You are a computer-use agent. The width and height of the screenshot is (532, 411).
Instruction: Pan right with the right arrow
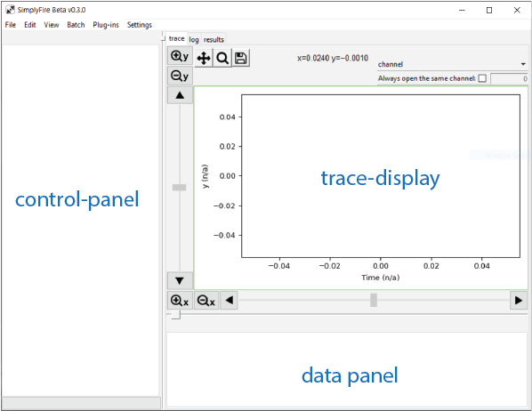pos(519,301)
